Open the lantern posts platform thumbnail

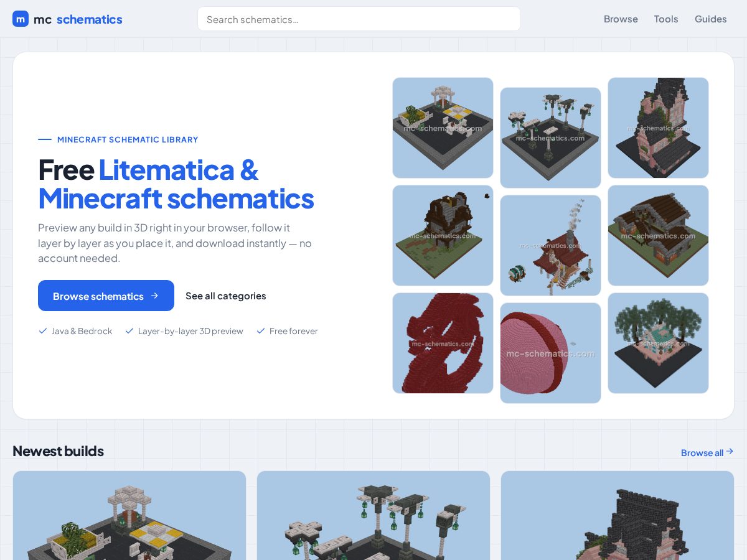pyautogui.click(x=550, y=138)
